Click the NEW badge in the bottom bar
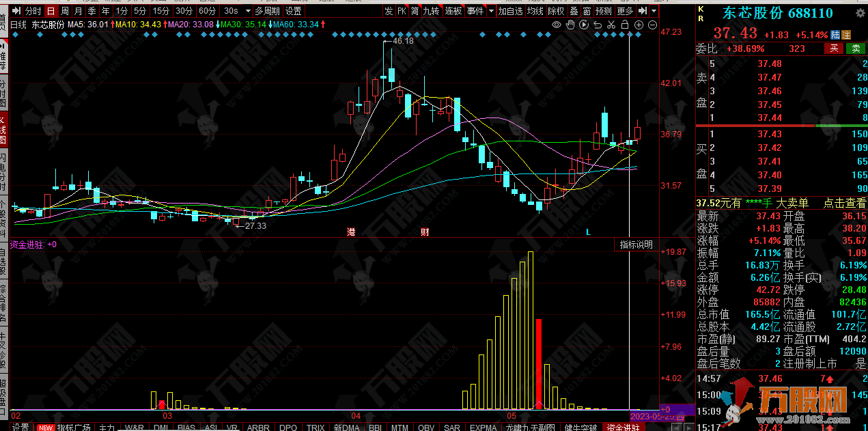 tap(46, 428)
